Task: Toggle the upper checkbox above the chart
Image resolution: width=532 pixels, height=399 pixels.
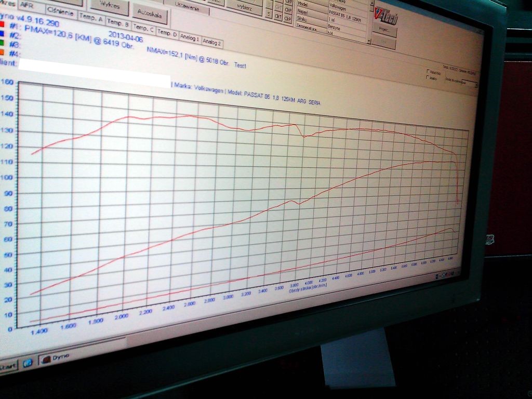Action: coord(428,72)
